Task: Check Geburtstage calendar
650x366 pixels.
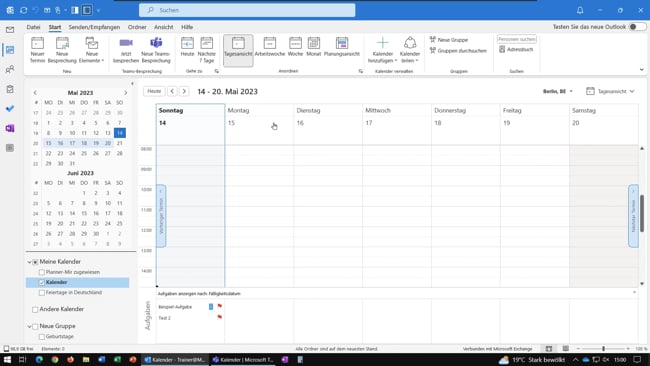Action: click(41, 337)
